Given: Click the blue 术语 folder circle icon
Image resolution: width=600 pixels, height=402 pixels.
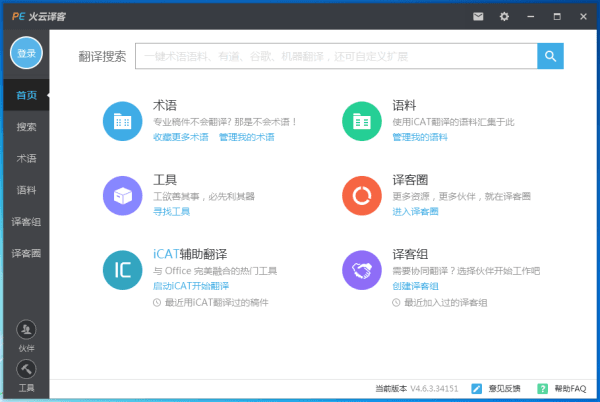Looking at the screenshot, I should (x=122, y=121).
